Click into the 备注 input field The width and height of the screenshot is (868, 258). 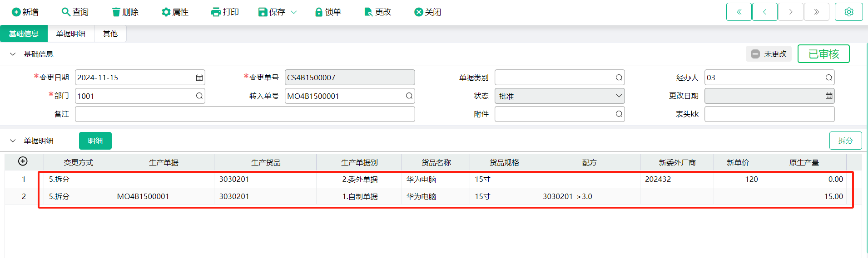click(245, 114)
